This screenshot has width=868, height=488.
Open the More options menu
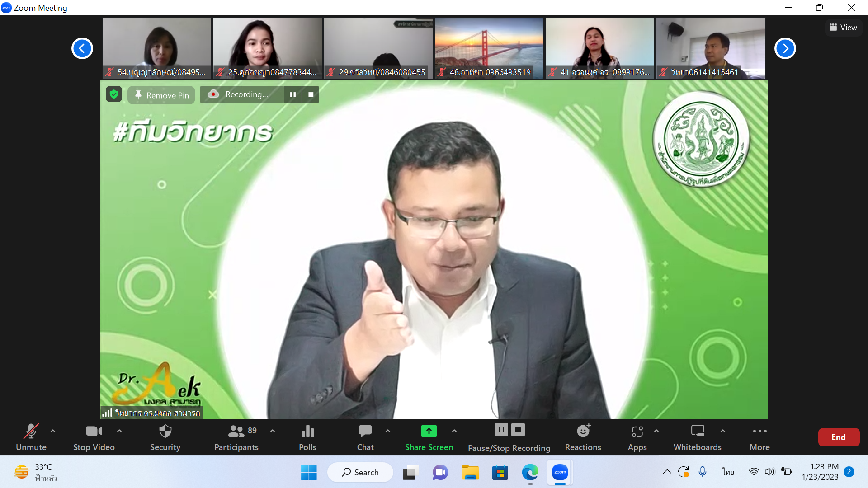coord(759,437)
